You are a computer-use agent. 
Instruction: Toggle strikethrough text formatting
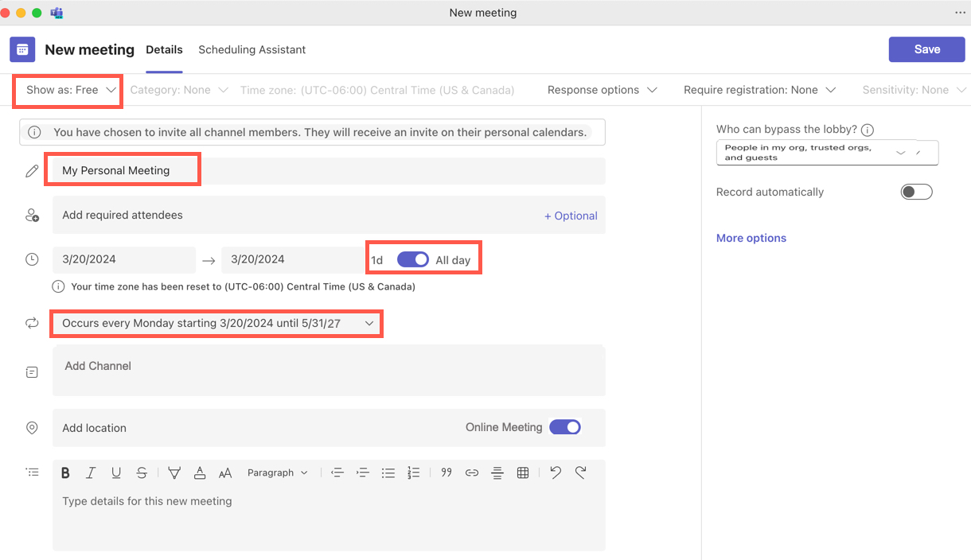142,472
